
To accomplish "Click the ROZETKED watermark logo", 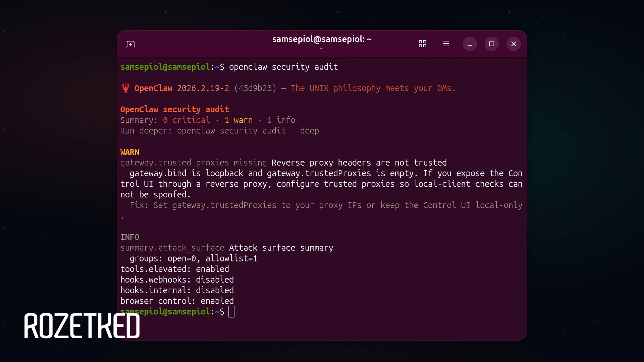I will pyautogui.click(x=82, y=326).
